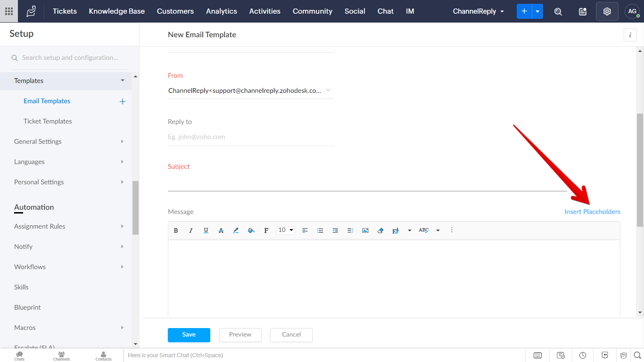Open the global search magnifier
This screenshot has height=362, width=644.
pyautogui.click(x=558, y=11)
